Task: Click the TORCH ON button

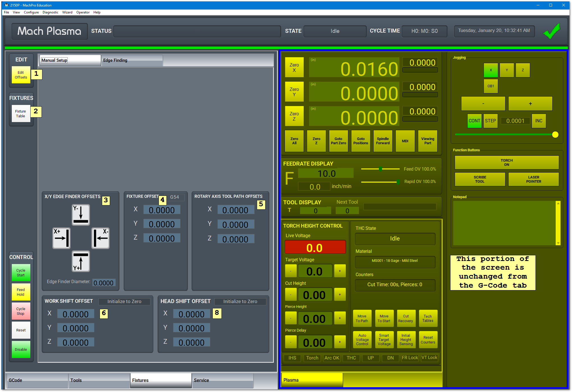Action: pyautogui.click(x=507, y=162)
